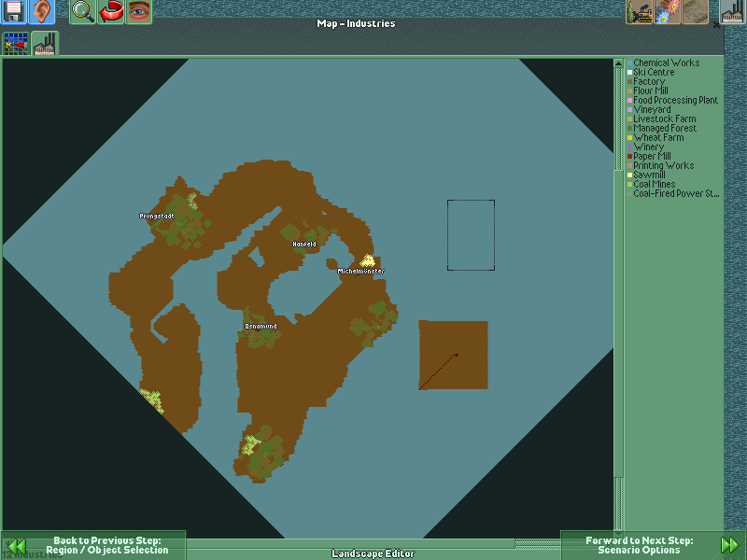Select Winery in the legend list
Screen dimensions: 747x560
(x=645, y=147)
